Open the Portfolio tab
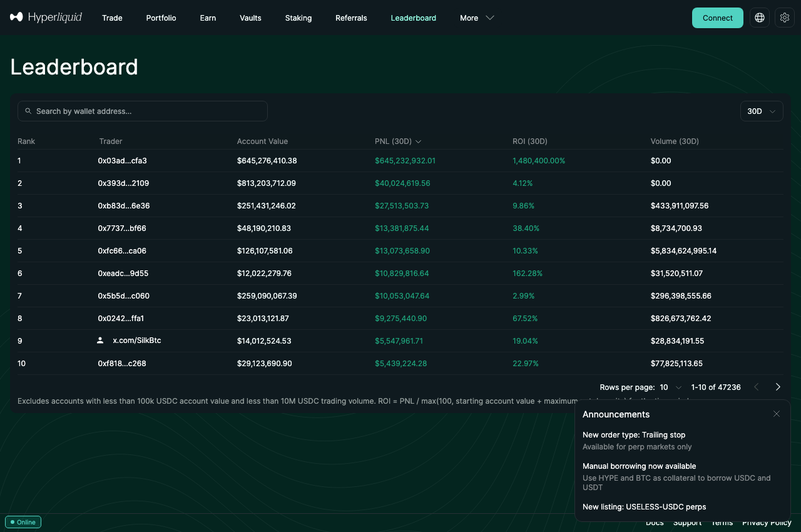The height and width of the screenshot is (532, 801). click(x=161, y=18)
